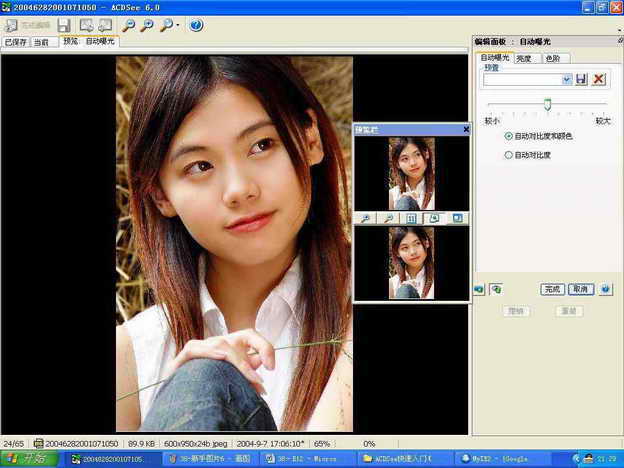Click the save floppy disk icon in top toolbar
The width and height of the screenshot is (624, 468).
pos(64,25)
